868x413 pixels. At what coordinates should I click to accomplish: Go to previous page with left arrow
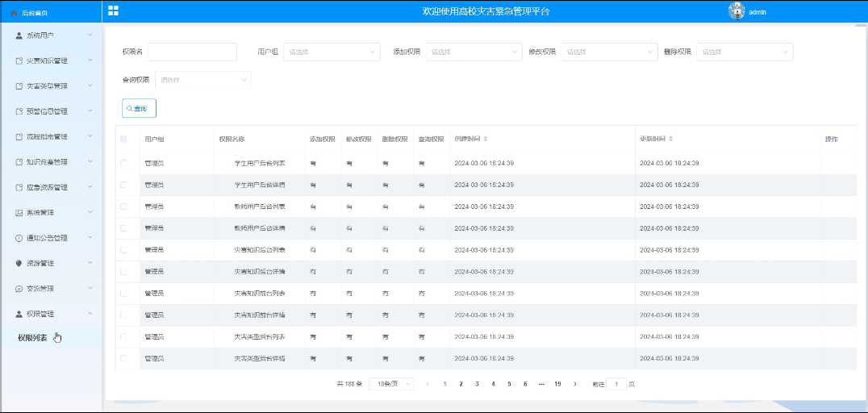pyautogui.click(x=428, y=384)
